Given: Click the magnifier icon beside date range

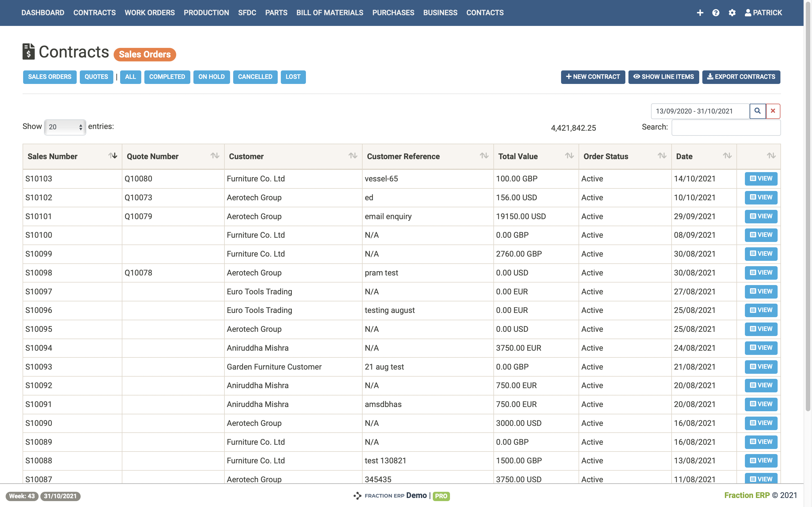Looking at the screenshot, I should [757, 111].
